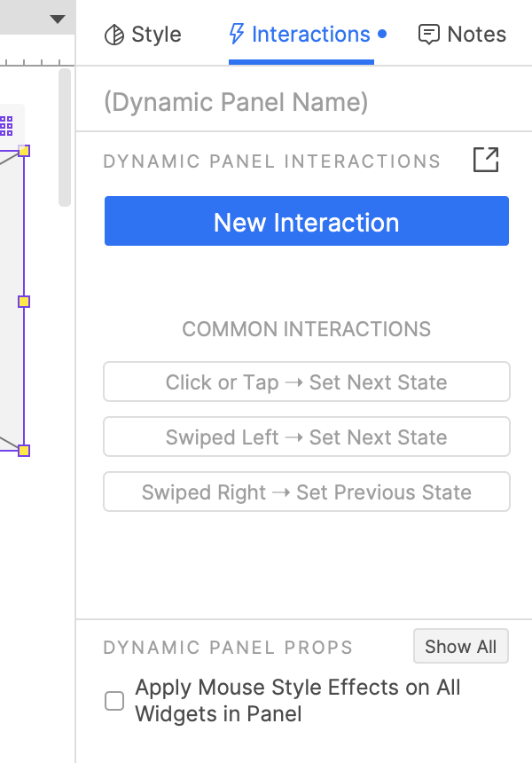Click the speech bubble Notes icon
The image size is (532, 763).
(x=429, y=35)
